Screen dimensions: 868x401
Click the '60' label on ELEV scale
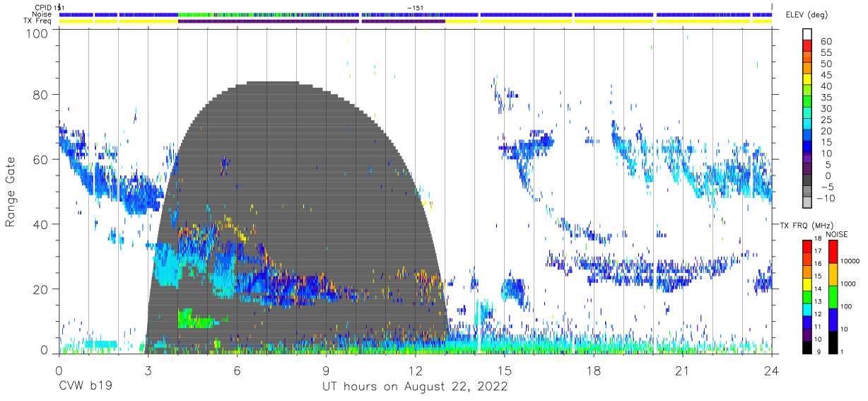[x=826, y=41]
